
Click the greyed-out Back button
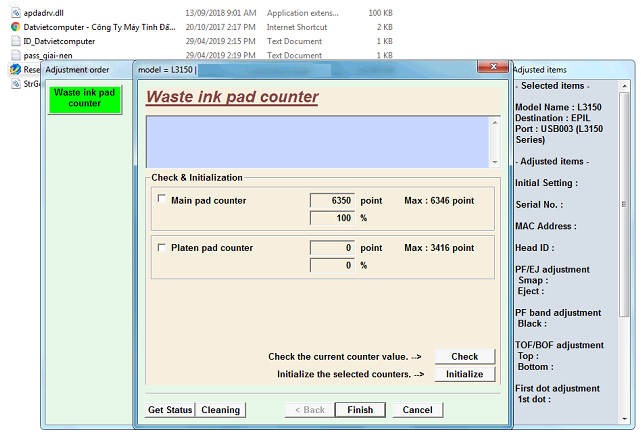tap(310, 410)
